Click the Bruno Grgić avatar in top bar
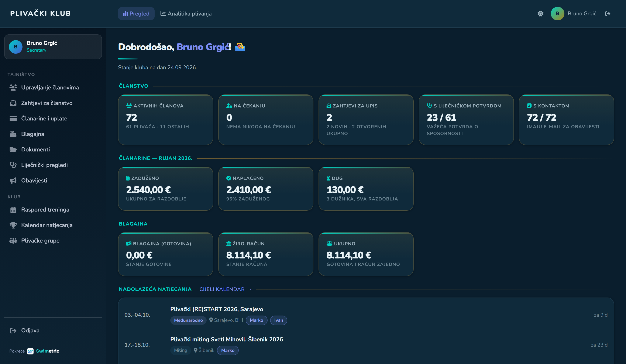626x364 pixels. [x=557, y=14]
